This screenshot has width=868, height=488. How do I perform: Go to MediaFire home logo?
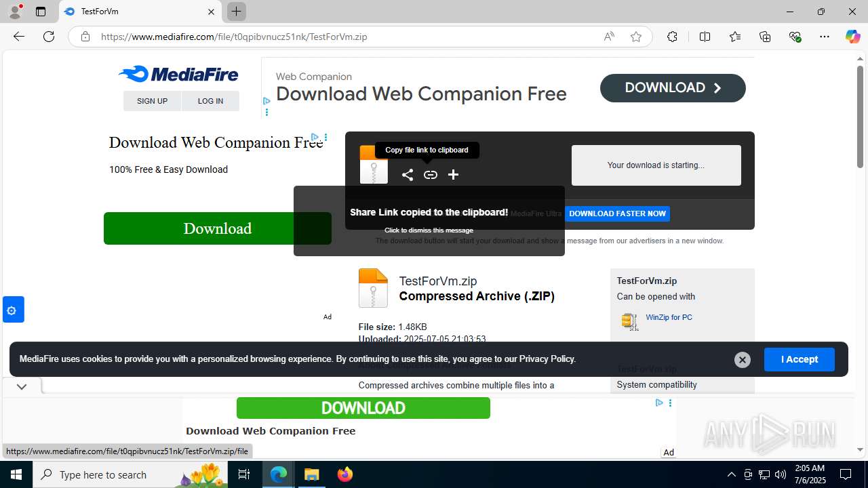pos(178,75)
